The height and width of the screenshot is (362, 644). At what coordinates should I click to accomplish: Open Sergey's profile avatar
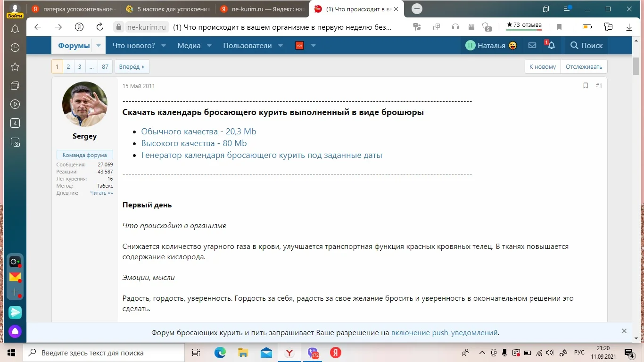pyautogui.click(x=85, y=104)
